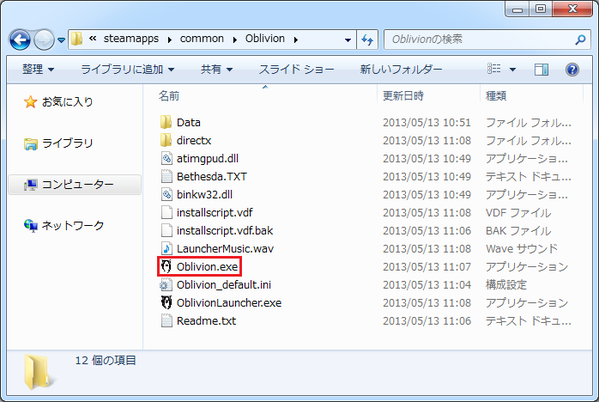Sort by the 名前 column header
The width and height of the screenshot is (599, 402).
(168, 96)
